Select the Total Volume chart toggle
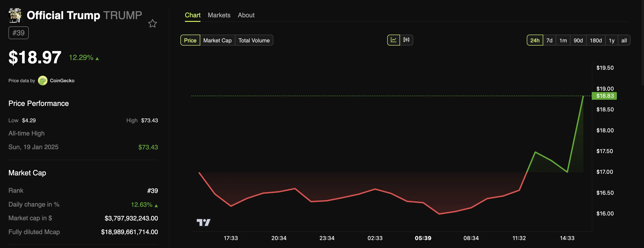 (x=254, y=41)
